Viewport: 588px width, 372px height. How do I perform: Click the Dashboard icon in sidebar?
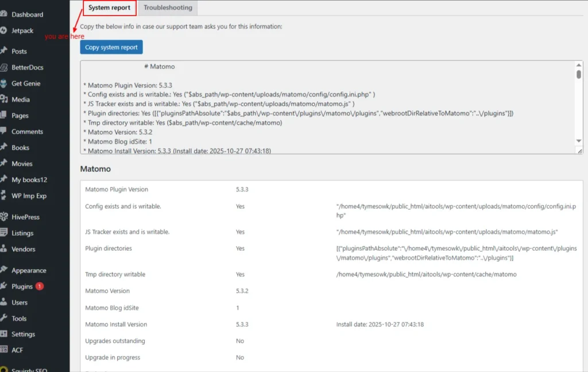(x=3, y=14)
